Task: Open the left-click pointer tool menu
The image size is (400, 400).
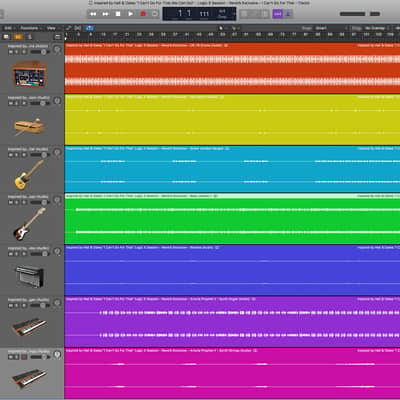Action: [221, 28]
